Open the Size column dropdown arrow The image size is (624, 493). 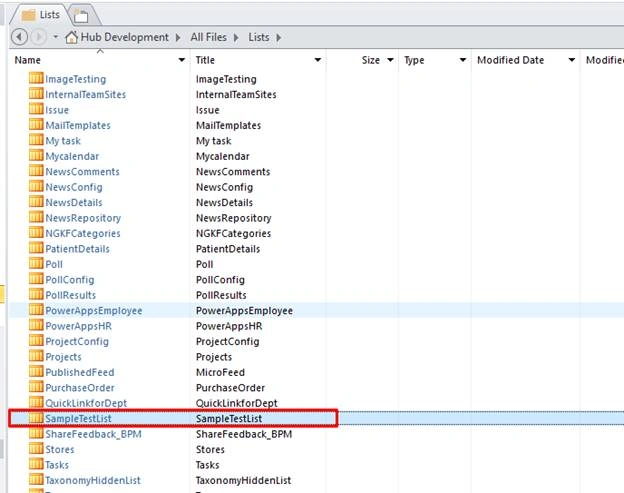(390, 60)
